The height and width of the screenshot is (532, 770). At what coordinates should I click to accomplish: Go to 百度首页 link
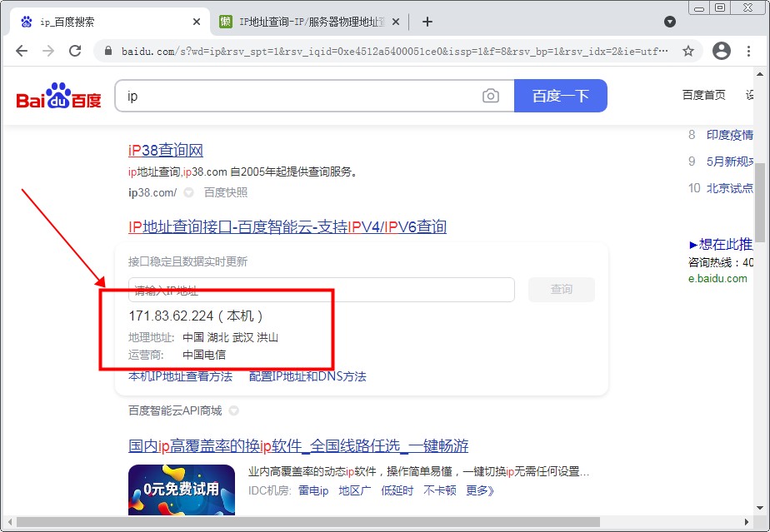[x=703, y=95]
